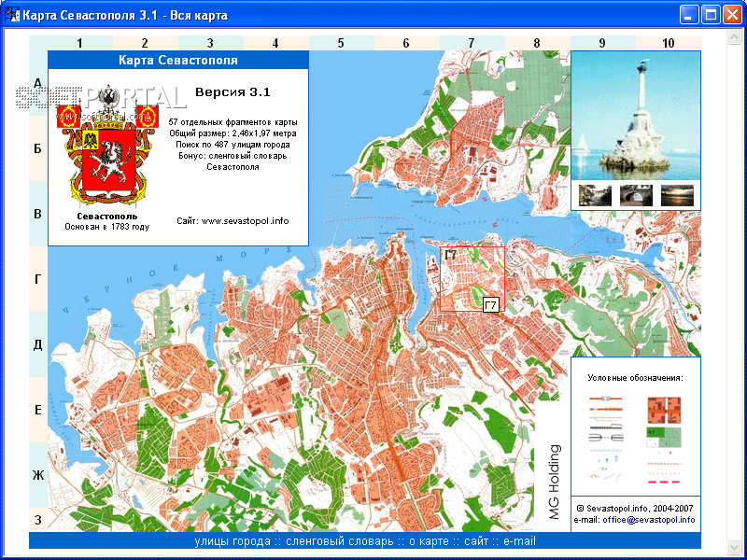Image resolution: width=747 pixels, height=560 pixels.
Task: Select row header В
Action: (x=38, y=214)
